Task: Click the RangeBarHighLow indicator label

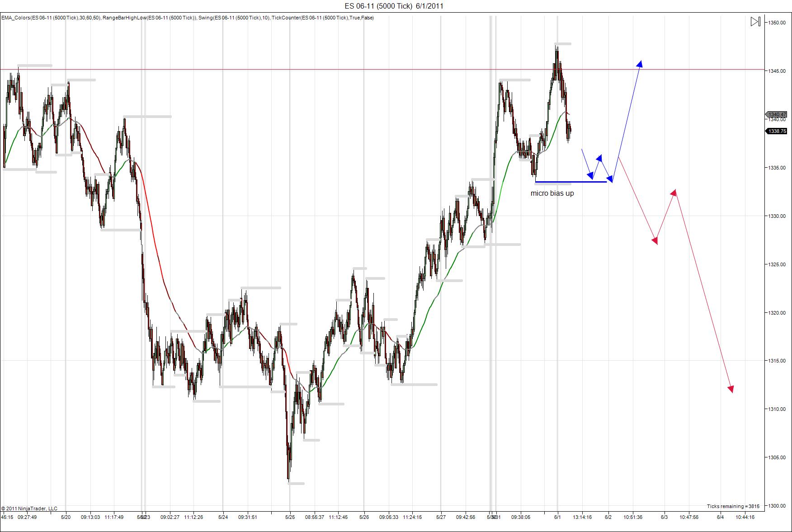Action: [150, 18]
